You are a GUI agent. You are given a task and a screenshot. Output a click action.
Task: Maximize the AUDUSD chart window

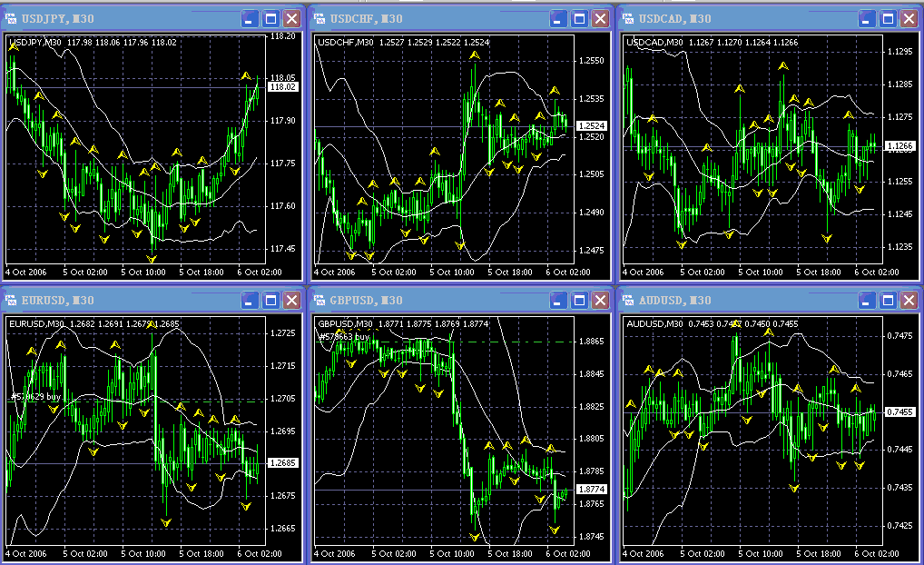pos(888,300)
